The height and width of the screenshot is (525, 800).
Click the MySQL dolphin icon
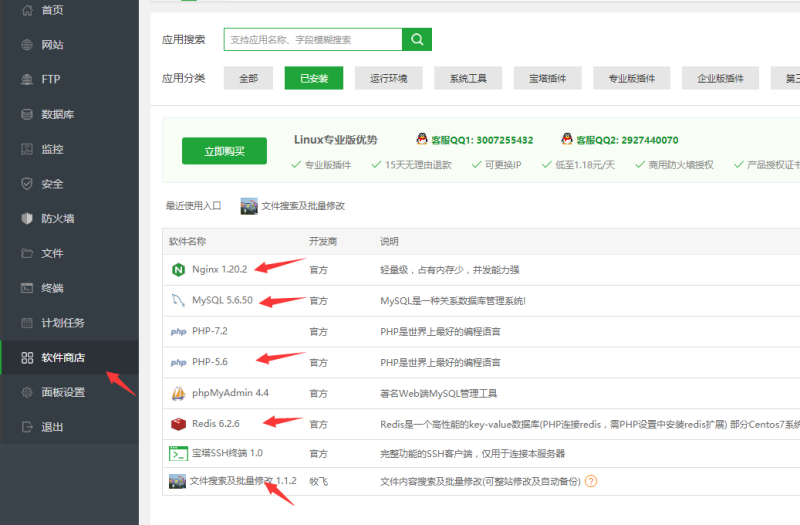(178, 301)
